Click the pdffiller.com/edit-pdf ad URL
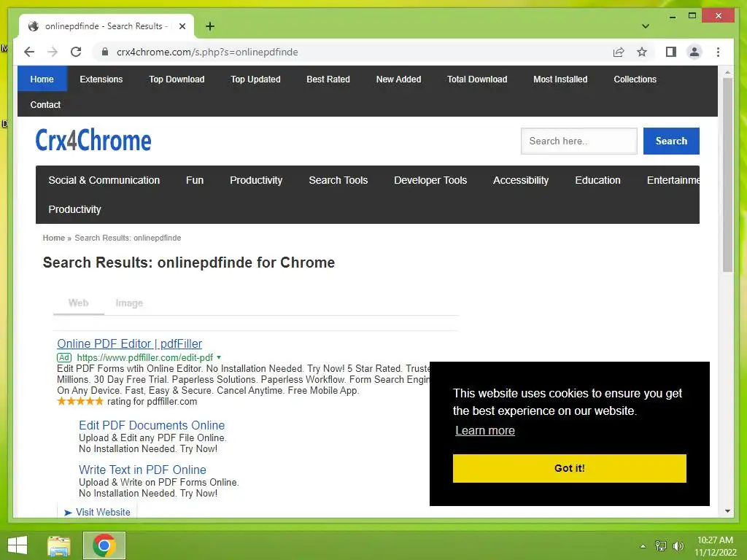Screen dimensions: 747x560 coord(145,357)
